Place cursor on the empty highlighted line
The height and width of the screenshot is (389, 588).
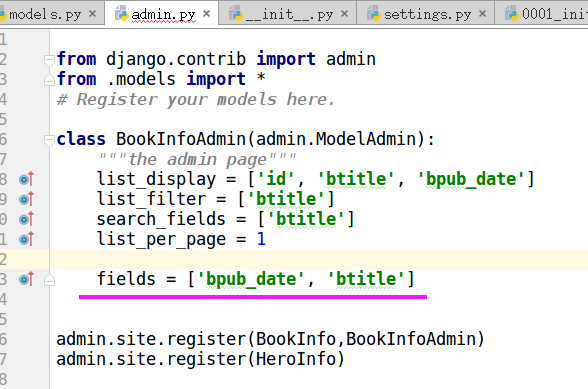pos(319,259)
